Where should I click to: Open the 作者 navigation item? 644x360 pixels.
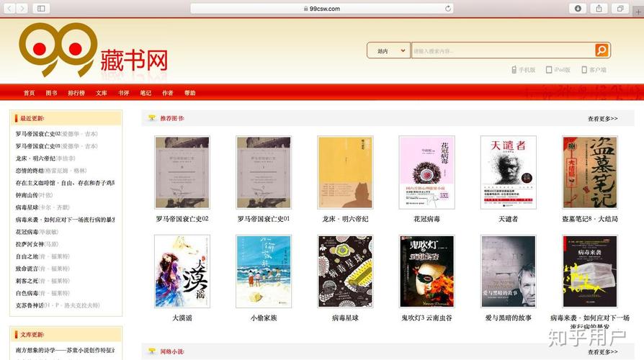(168, 93)
